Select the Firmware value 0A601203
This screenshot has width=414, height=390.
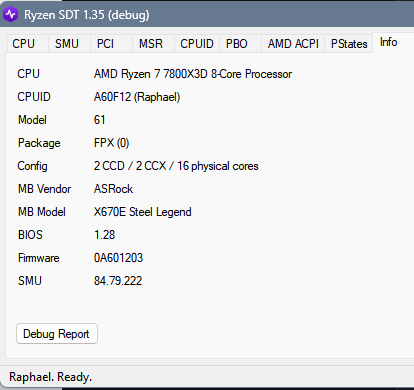pos(118,258)
